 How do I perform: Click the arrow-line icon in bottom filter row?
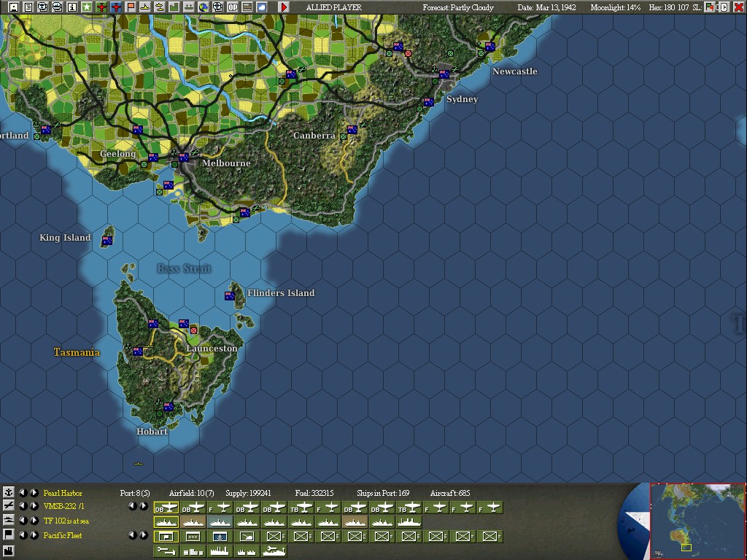pyautogui.click(x=166, y=551)
